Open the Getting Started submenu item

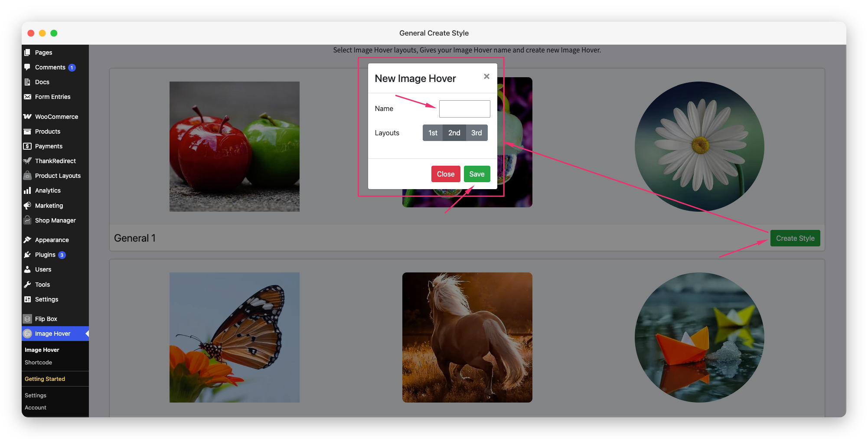pos(45,379)
